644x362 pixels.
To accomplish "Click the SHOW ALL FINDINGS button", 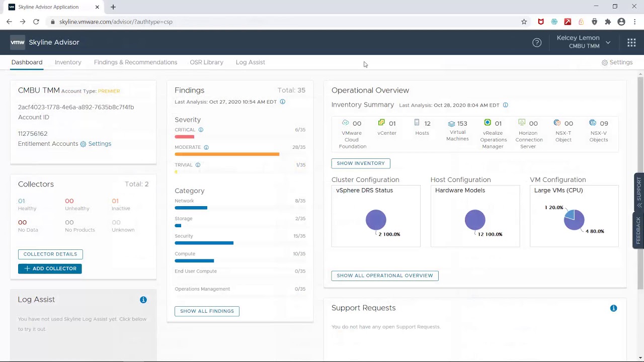I will click(207, 311).
